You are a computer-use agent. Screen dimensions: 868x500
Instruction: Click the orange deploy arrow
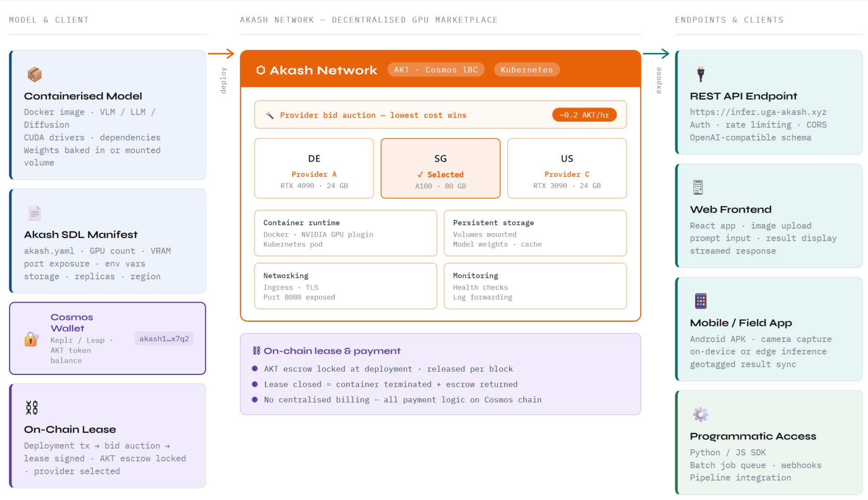coord(221,54)
